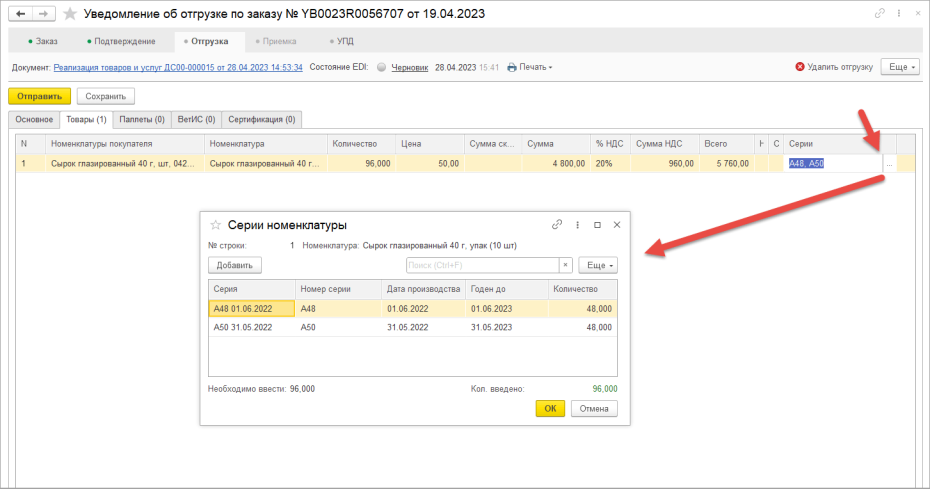930x489 pixels.
Task: Click the 20% VAT rate cell
Action: pos(610,164)
